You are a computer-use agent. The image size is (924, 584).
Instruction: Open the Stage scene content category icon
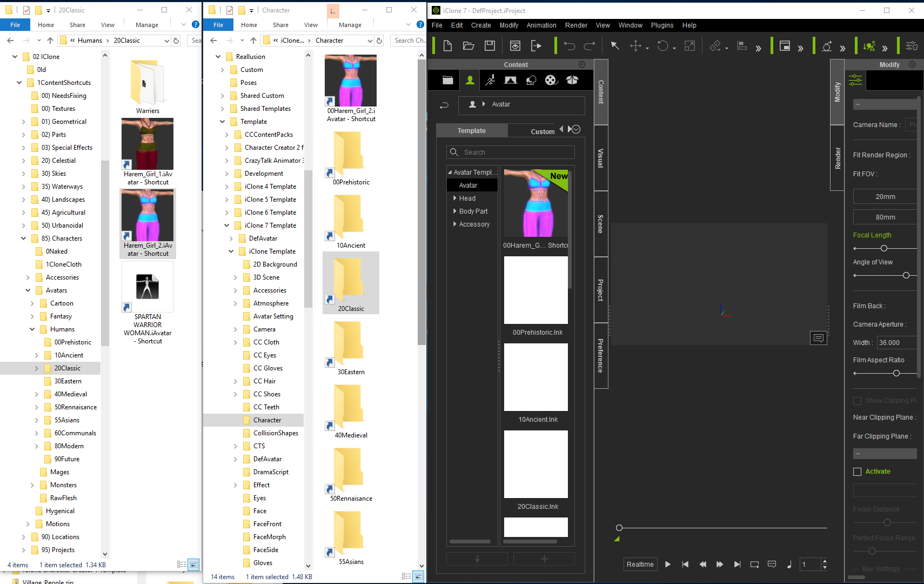point(511,80)
